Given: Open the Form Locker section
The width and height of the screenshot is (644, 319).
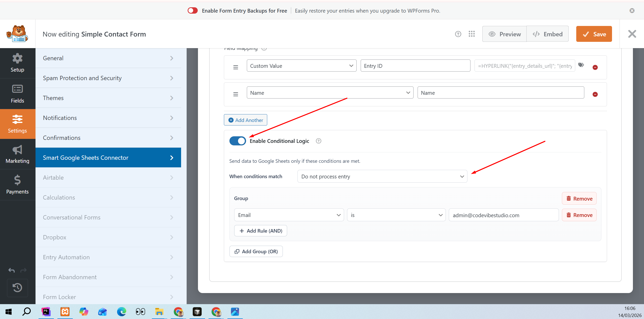Looking at the screenshot, I should pyautogui.click(x=108, y=297).
